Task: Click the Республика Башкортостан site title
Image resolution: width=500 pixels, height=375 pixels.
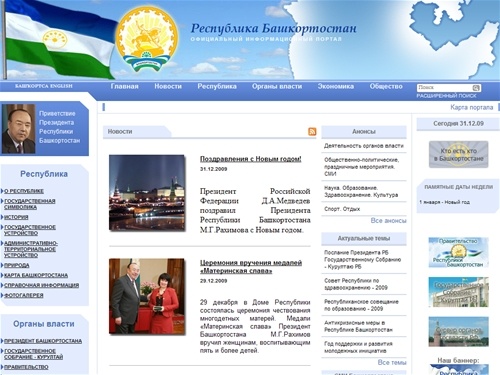Action: click(274, 28)
